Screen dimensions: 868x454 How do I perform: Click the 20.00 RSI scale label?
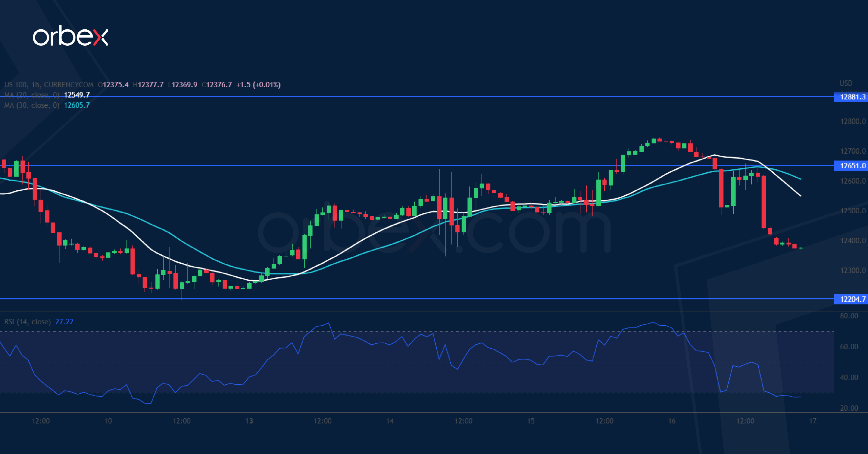(849, 408)
